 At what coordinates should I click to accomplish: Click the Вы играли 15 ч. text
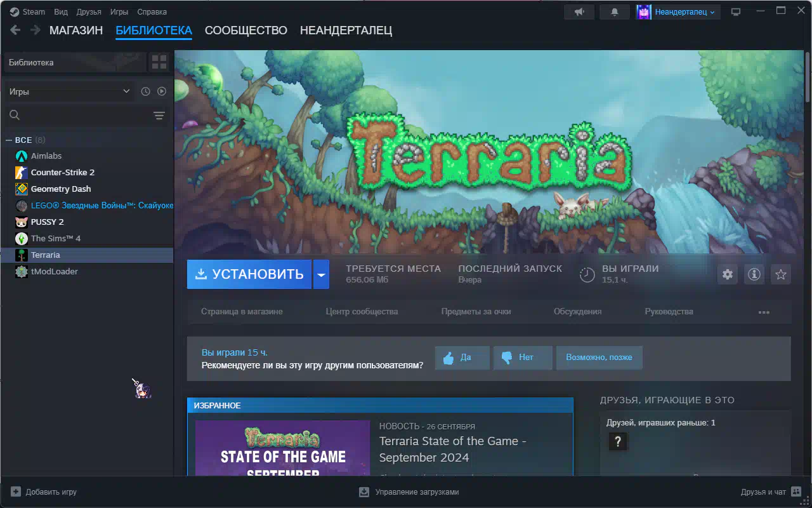[x=235, y=352]
